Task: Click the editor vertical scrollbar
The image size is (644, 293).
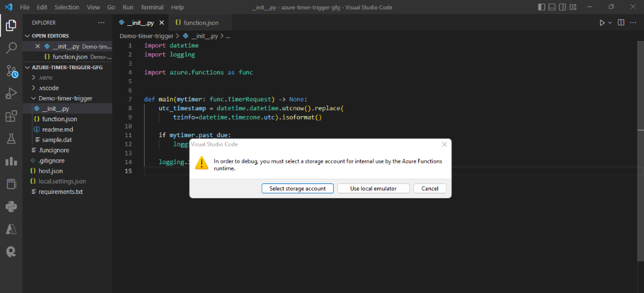Action: (640, 151)
